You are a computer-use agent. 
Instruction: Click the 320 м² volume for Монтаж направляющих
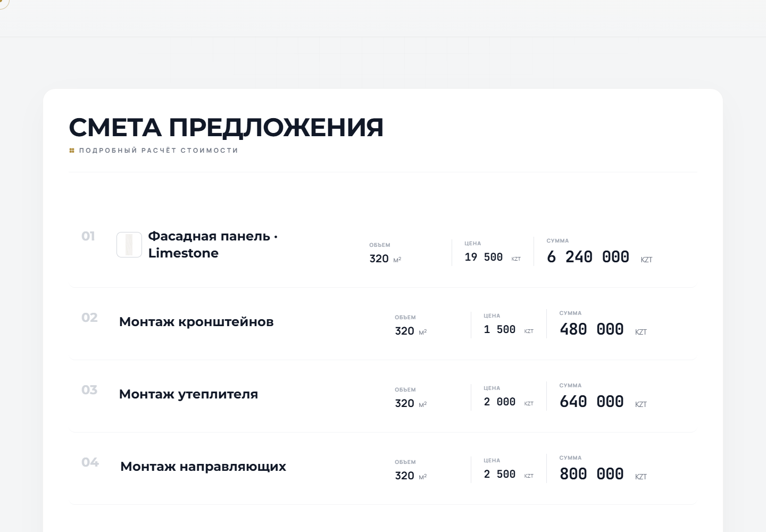click(411, 476)
